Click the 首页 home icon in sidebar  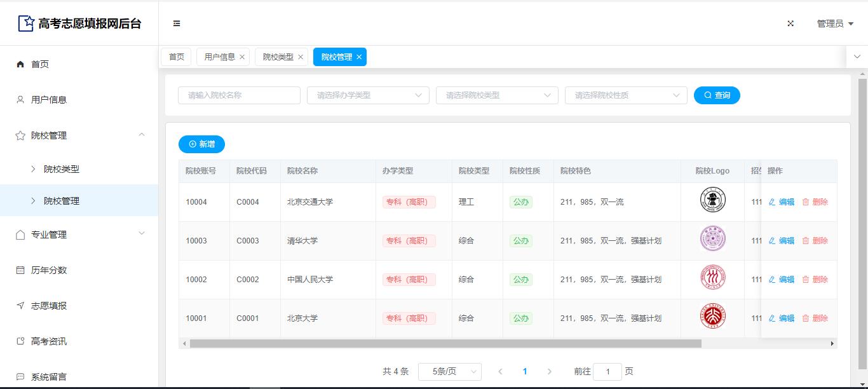[20, 64]
